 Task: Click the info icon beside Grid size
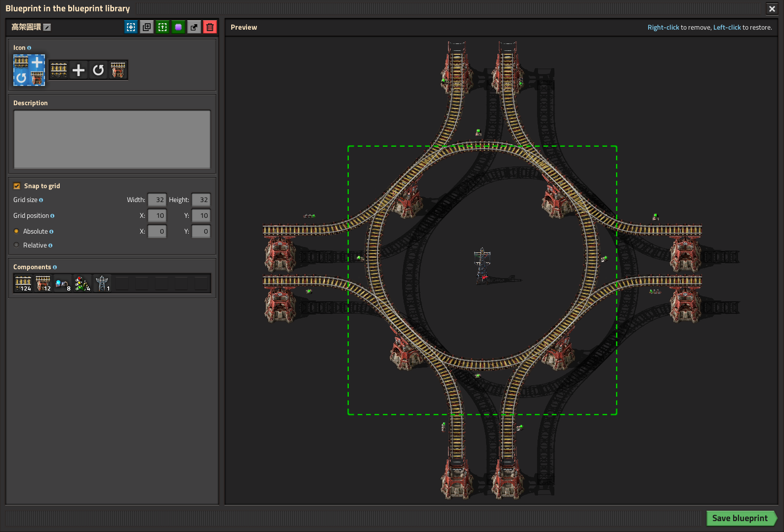tap(41, 200)
